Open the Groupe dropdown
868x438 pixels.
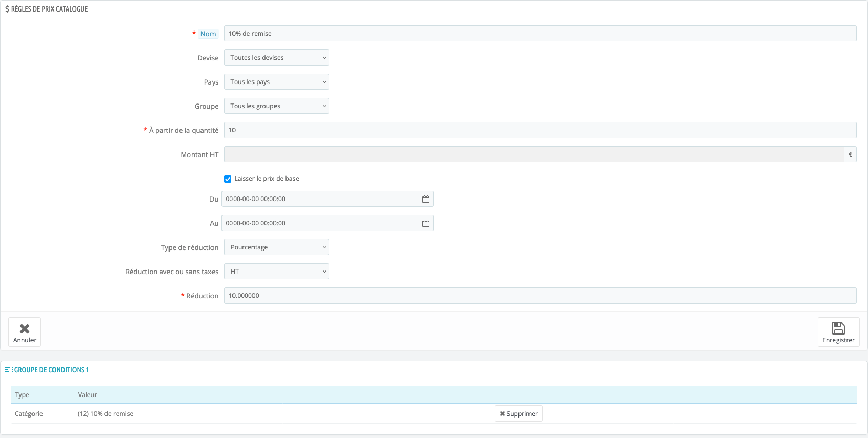coord(277,106)
